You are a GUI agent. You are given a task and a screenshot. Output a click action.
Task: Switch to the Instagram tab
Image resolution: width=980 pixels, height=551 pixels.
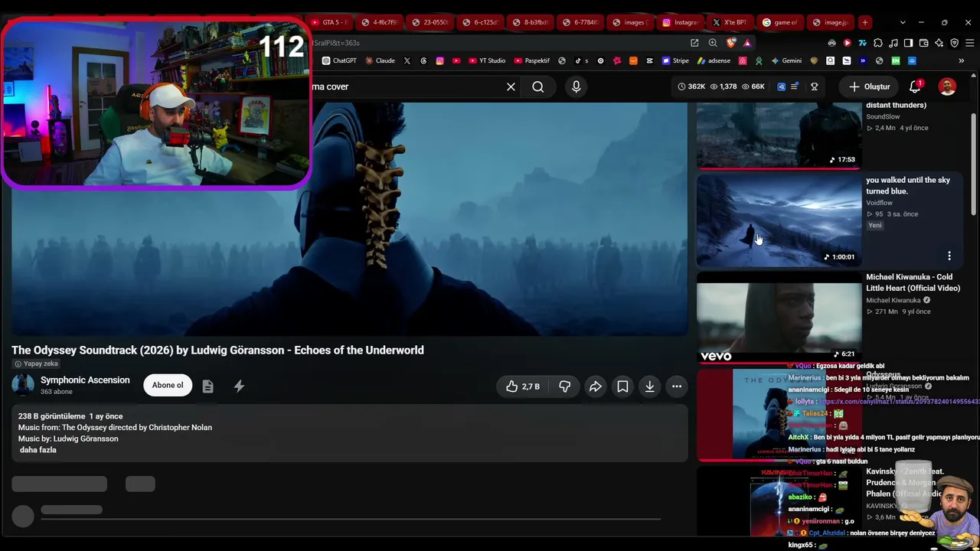pos(680,22)
